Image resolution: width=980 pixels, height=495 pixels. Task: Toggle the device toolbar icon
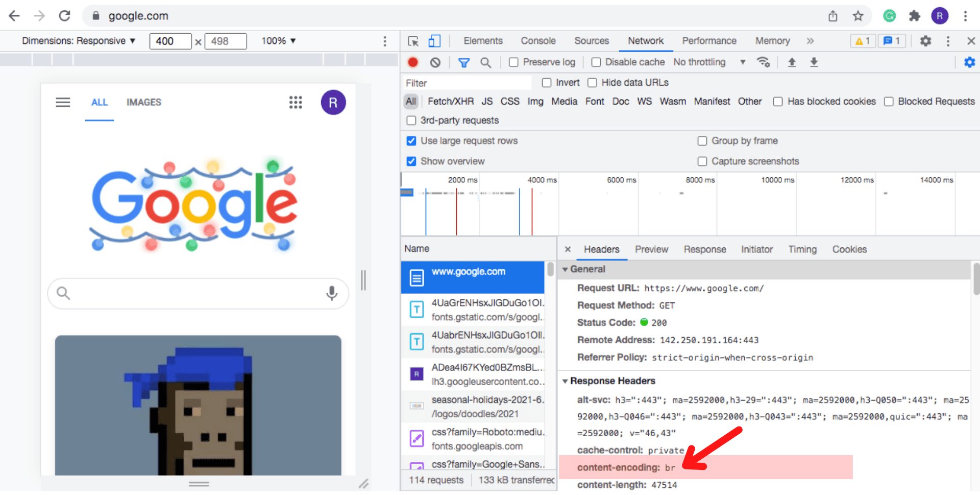click(434, 41)
